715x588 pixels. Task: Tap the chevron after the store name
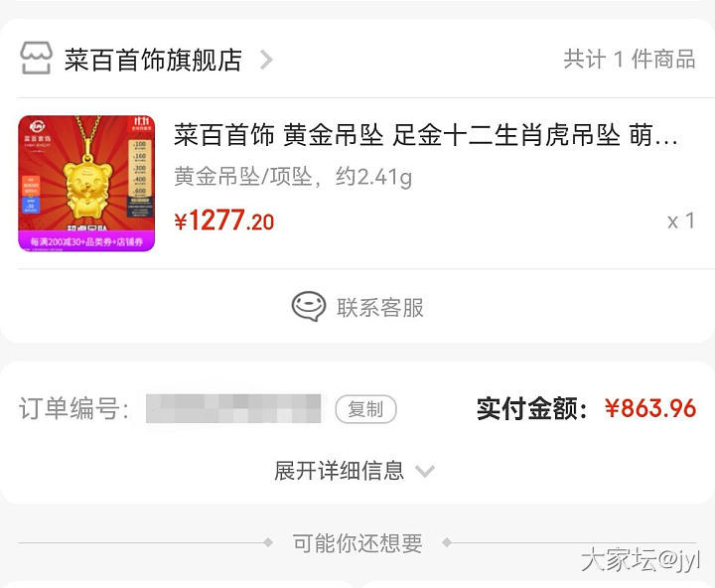coord(266,60)
